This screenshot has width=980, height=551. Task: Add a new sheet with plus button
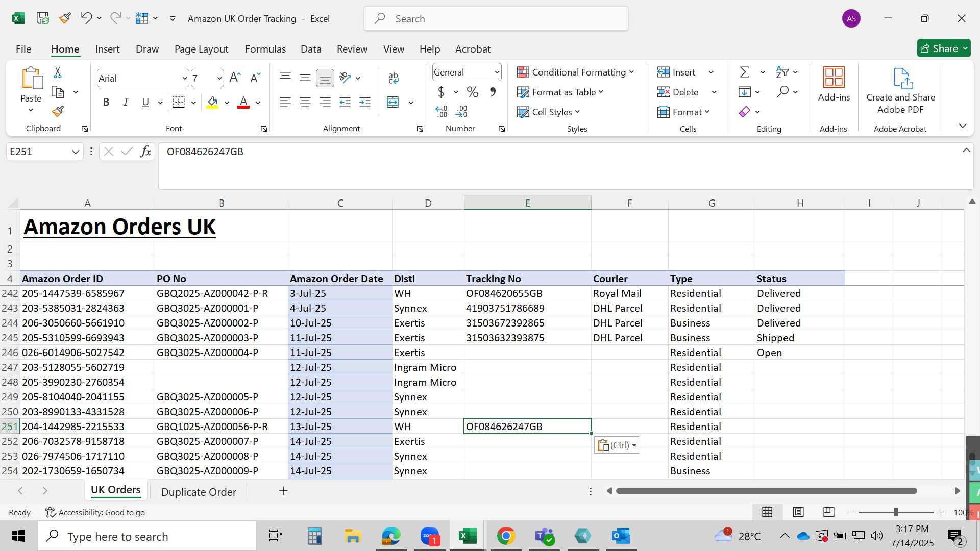tap(283, 491)
